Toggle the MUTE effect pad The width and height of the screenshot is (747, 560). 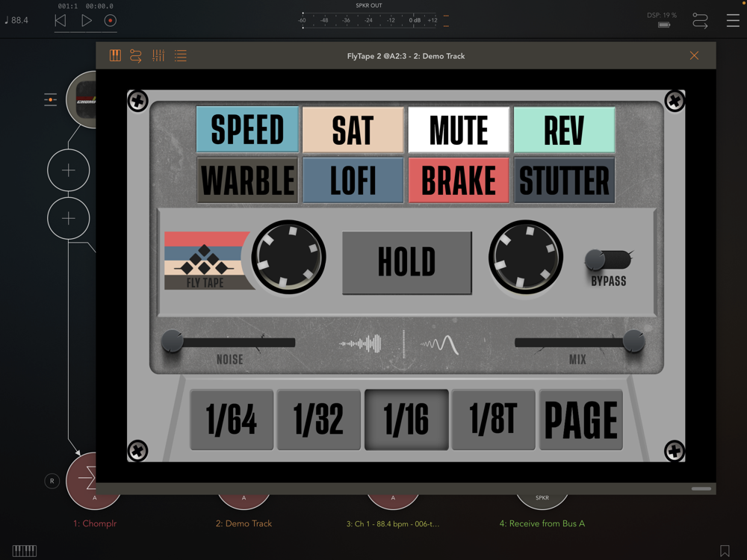(x=459, y=129)
